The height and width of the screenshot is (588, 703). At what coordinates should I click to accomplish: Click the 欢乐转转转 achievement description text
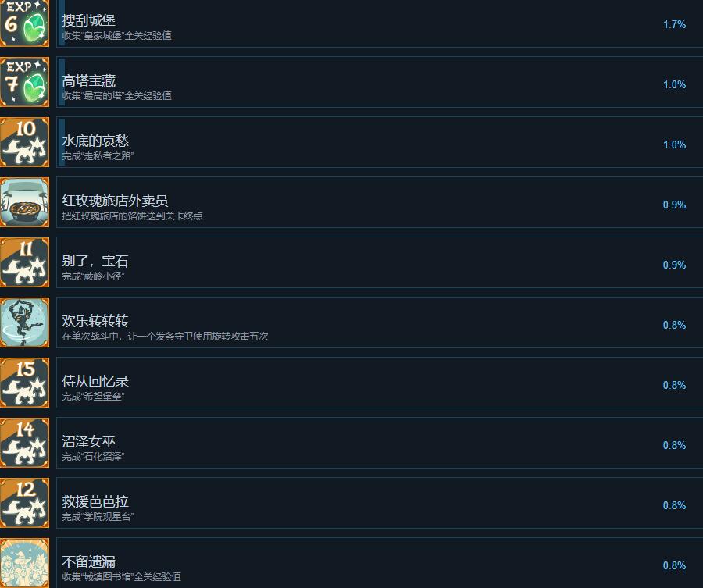click(165, 336)
